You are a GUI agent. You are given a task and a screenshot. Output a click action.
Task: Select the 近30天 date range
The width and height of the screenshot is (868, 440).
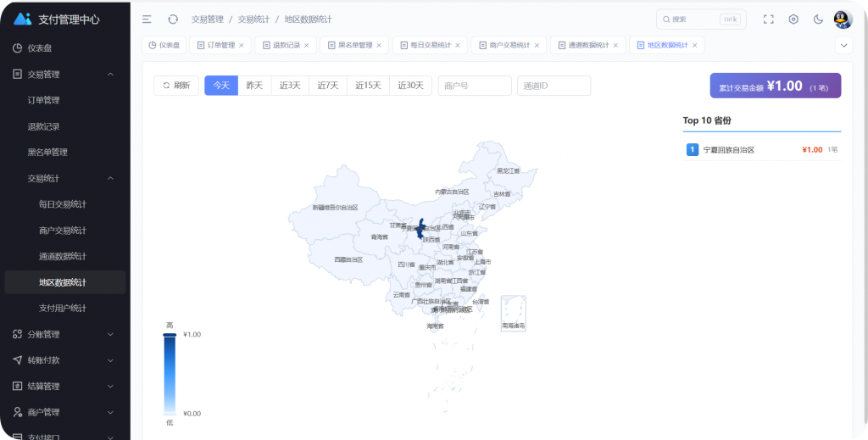point(411,86)
